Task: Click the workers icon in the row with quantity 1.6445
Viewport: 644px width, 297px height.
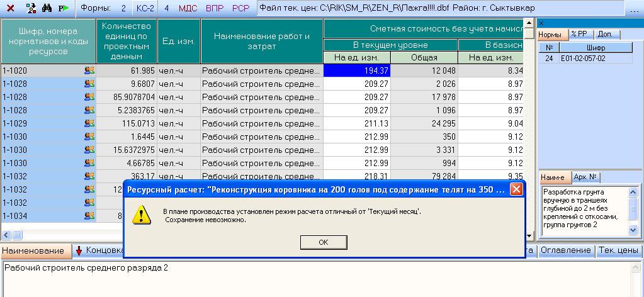Action: pyautogui.click(x=89, y=137)
